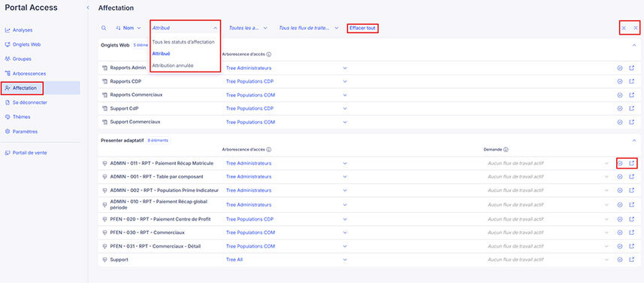Click Tree Populations CDP for Rapports CDP
The image size is (644, 283).
[249, 81]
